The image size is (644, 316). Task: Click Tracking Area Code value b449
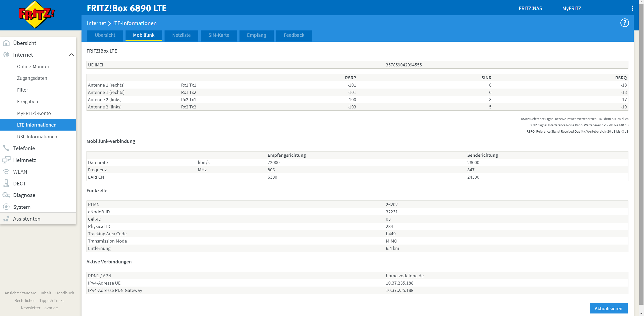391,234
